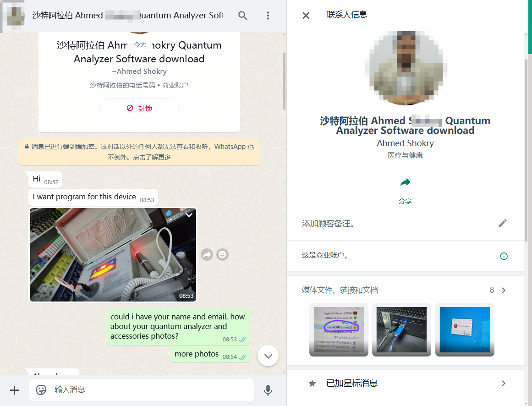Open the emoji sticker picker

(x=41, y=390)
